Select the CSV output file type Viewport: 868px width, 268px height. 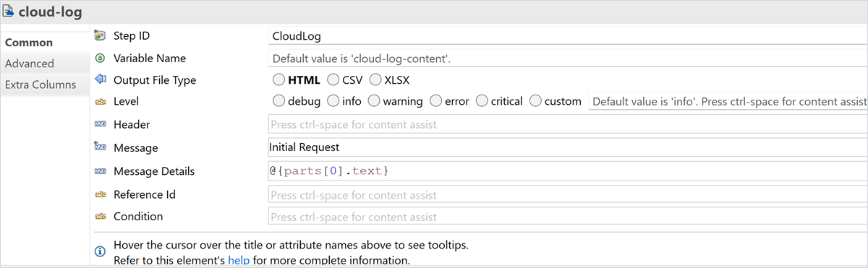coord(333,80)
